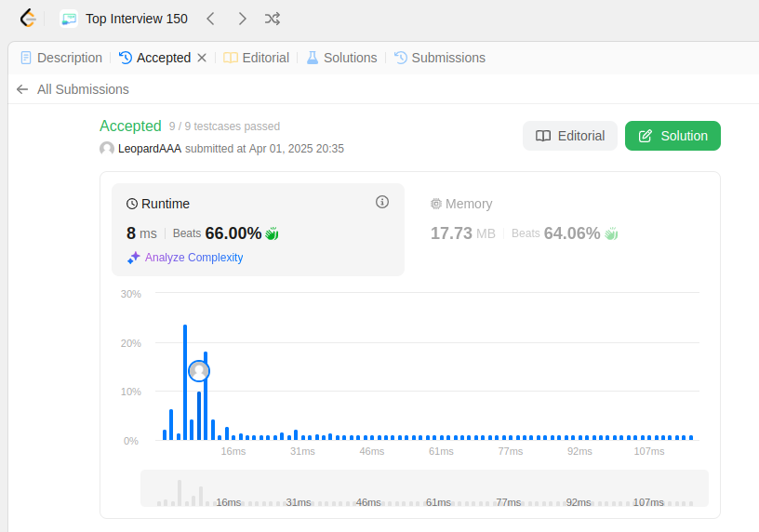
Task: Pick a random problem with shuffle icon
Action: coord(273,19)
